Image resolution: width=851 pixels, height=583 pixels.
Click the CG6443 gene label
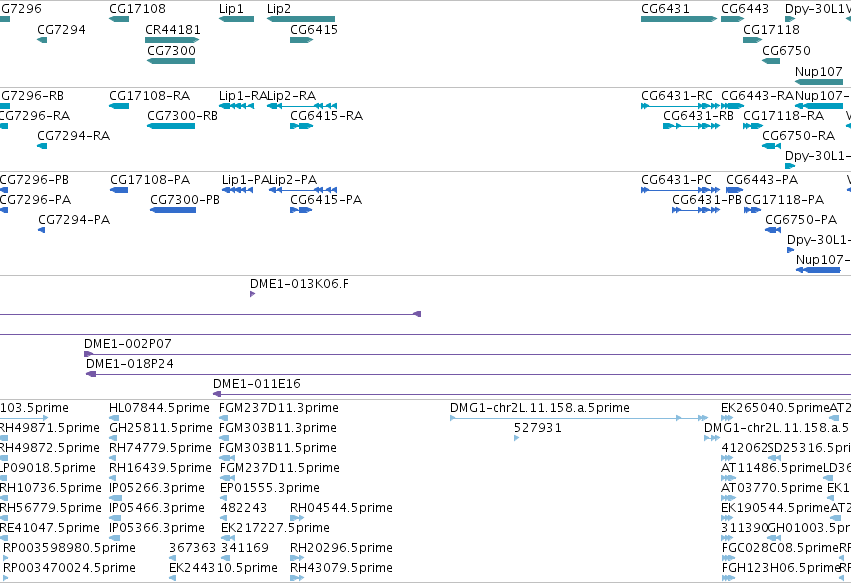click(x=745, y=9)
